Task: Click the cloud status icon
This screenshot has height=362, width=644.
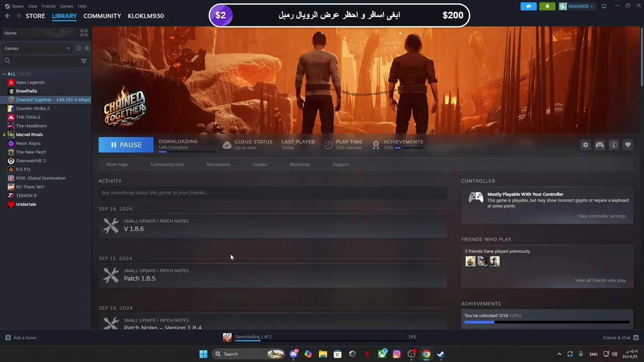Action: point(227,145)
